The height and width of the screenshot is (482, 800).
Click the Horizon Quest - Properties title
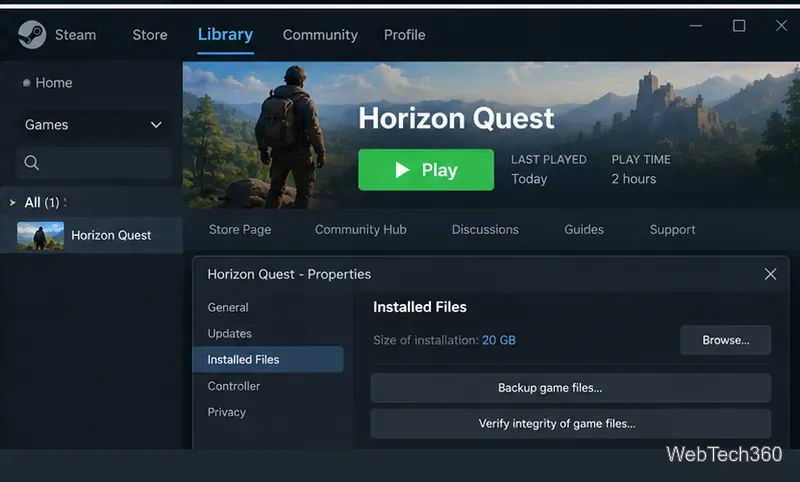[x=289, y=274]
